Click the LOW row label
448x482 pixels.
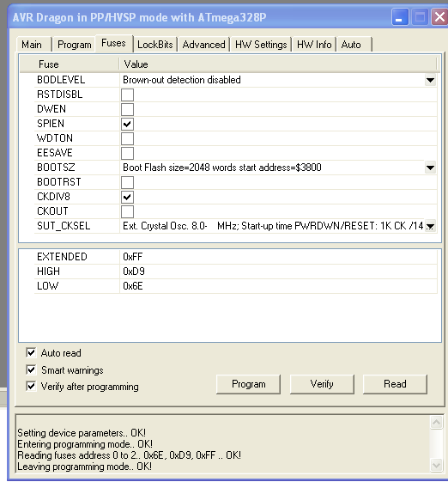(47, 286)
